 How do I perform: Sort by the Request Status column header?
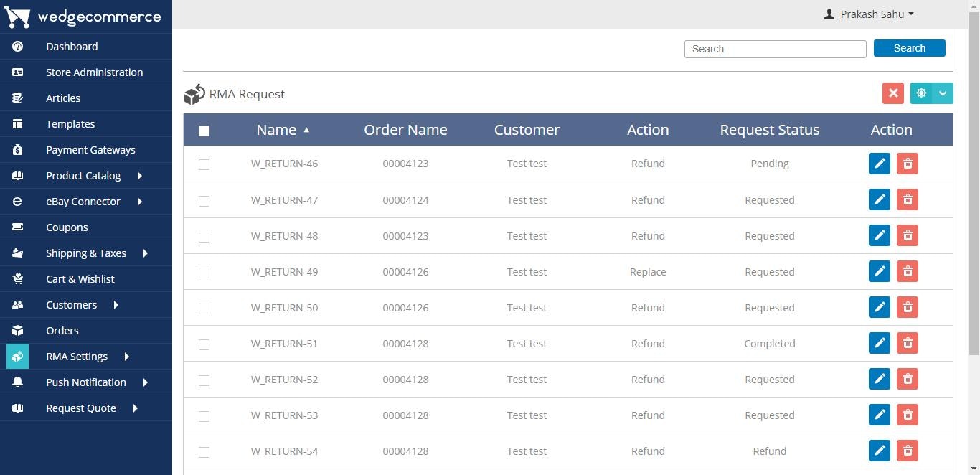click(x=770, y=130)
